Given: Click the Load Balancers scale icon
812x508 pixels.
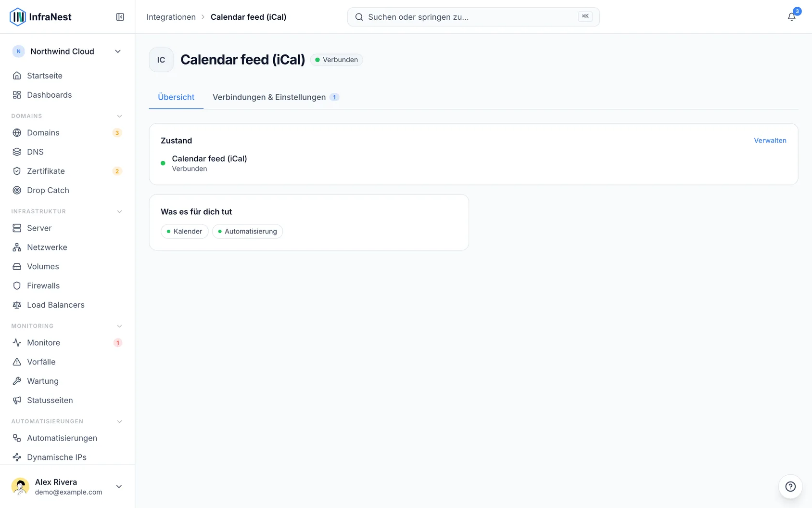Looking at the screenshot, I should pyautogui.click(x=17, y=305).
